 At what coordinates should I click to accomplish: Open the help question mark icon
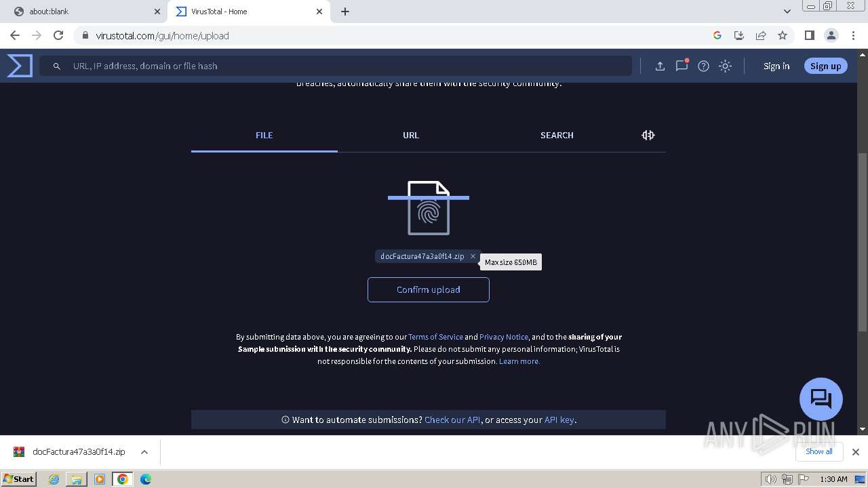click(703, 66)
